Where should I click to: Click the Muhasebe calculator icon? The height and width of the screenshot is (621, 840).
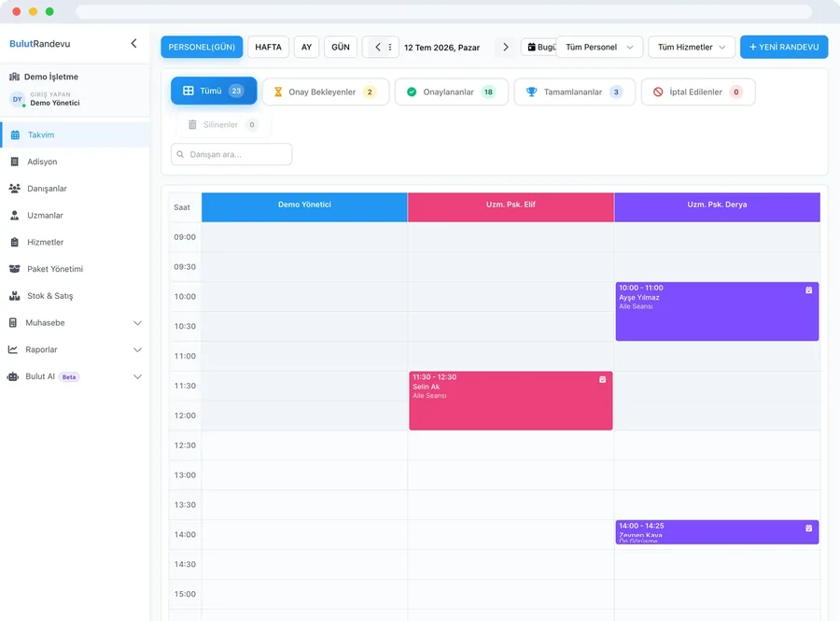13,322
